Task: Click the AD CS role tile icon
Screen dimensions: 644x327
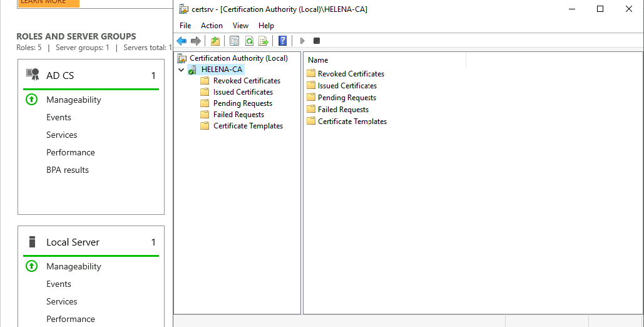Action: click(33, 75)
